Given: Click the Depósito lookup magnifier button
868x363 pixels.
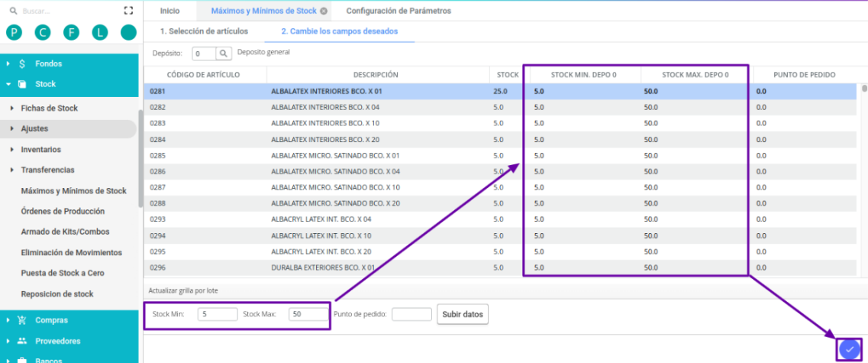Looking at the screenshot, I should click(x=223, y=53).
